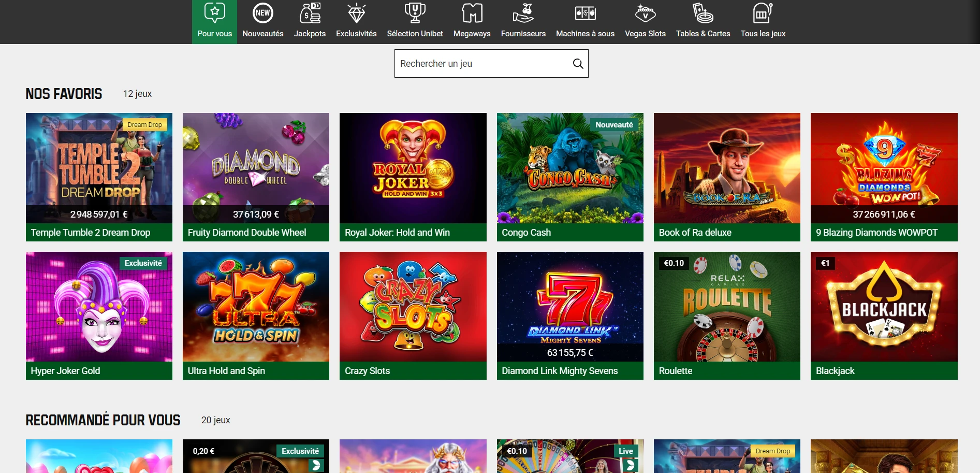Screen dimensions: 980x473
Task: Open the Tous les jeux tab label
Action: pyautogui.click(x=763, y=34)
